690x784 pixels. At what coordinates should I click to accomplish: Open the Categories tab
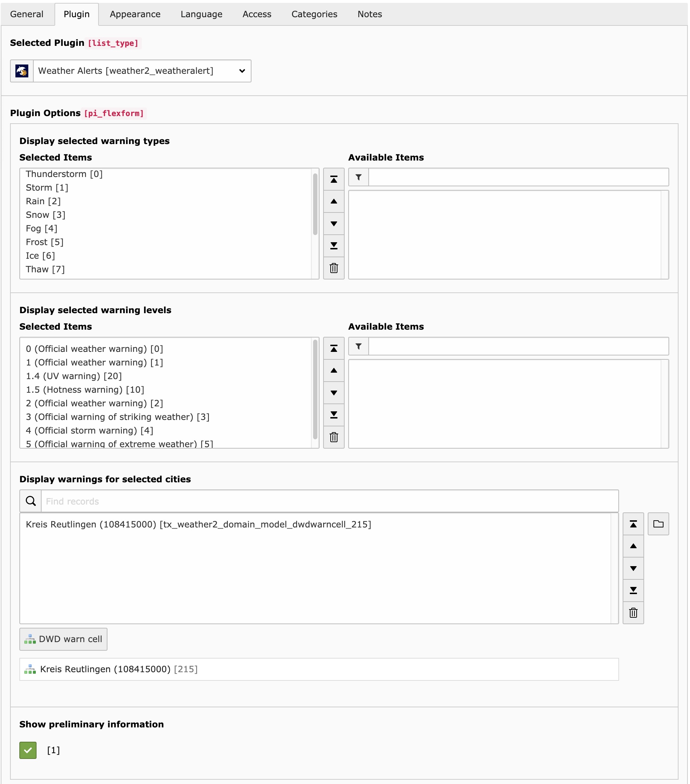[314, 14]
